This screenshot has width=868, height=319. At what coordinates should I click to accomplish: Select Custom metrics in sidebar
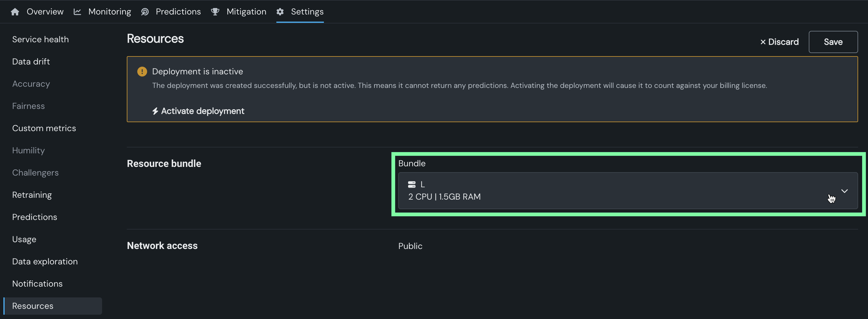(x=44, y=128)
